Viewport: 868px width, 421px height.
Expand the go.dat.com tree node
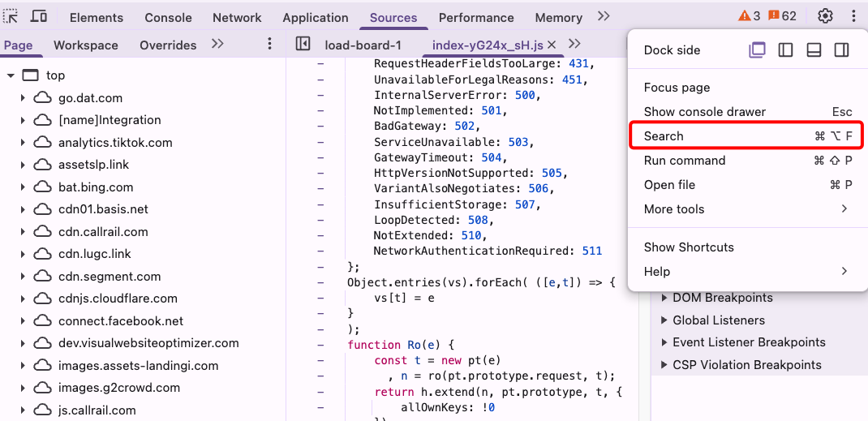pyautogui.click(x=23, y=98)
